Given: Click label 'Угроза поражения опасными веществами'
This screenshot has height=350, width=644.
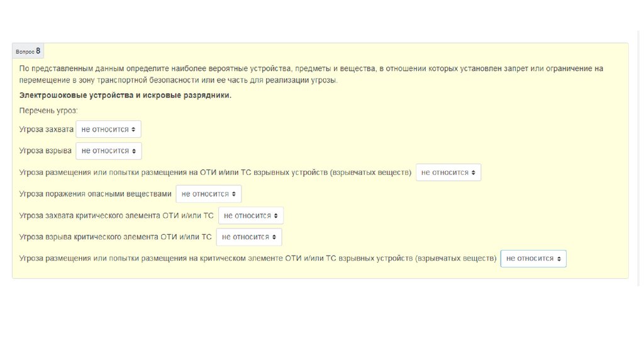Looking at the screenshot, I should pos(95,195).
